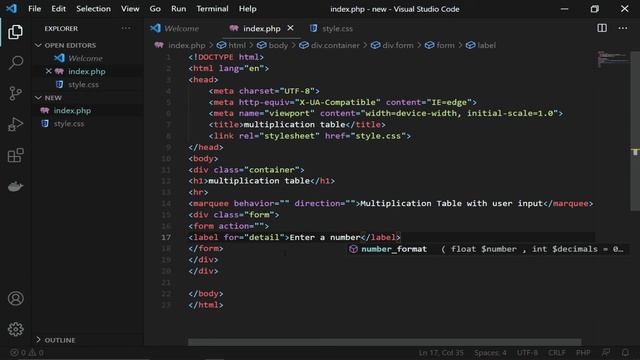Click the horizontal scrollbar of the editor

pyautogui.click(x=384, y=342)
